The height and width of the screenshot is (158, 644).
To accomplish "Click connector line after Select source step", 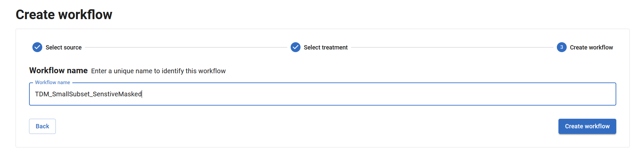I will tap(186, 47).
